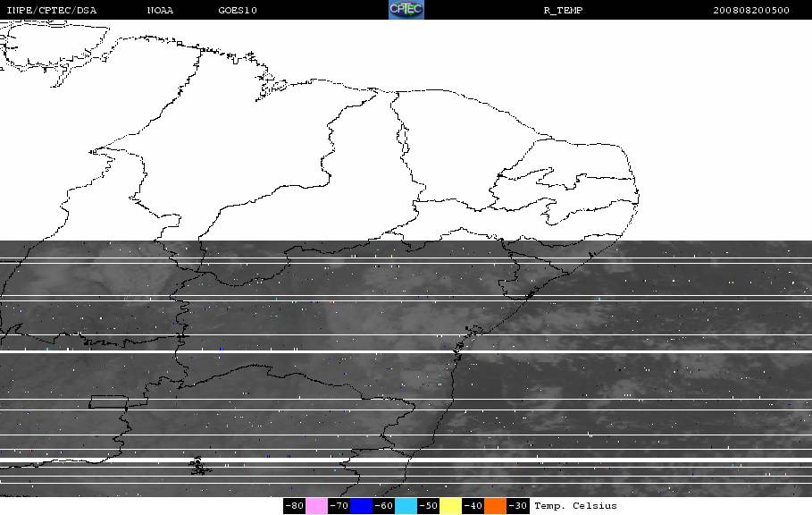Click the INPE/CPTEC/DSA header text
This screenshot has width=812, height=515.
click(x=51, y=11)
